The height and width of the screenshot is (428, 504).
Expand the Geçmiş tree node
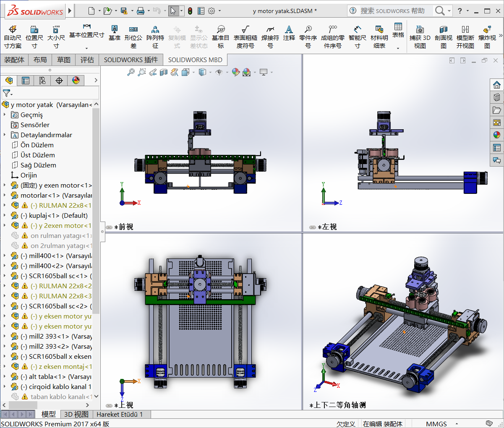[x=5, y=115]
